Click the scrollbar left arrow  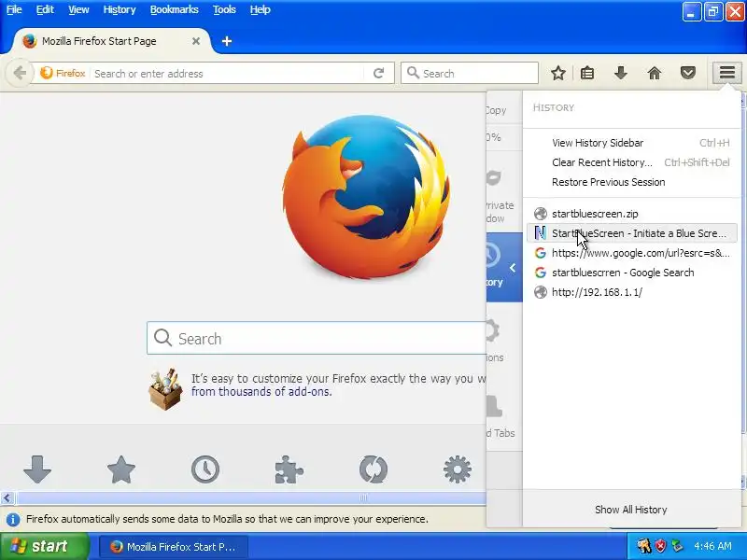7,498
